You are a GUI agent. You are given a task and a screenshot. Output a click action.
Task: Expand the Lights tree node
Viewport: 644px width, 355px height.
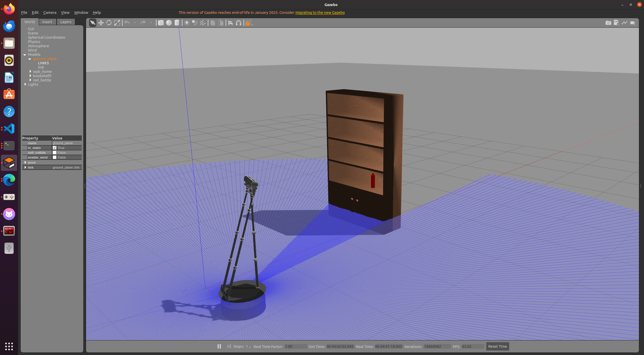coord(25,84)
